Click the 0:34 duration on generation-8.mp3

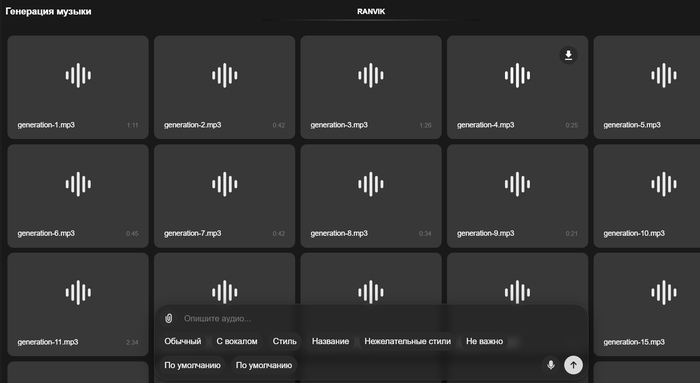pos(425,234)
